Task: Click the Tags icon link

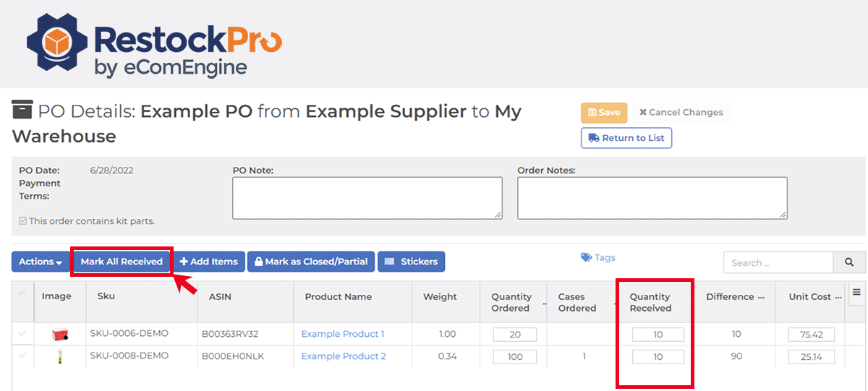Action: [597, 257]
